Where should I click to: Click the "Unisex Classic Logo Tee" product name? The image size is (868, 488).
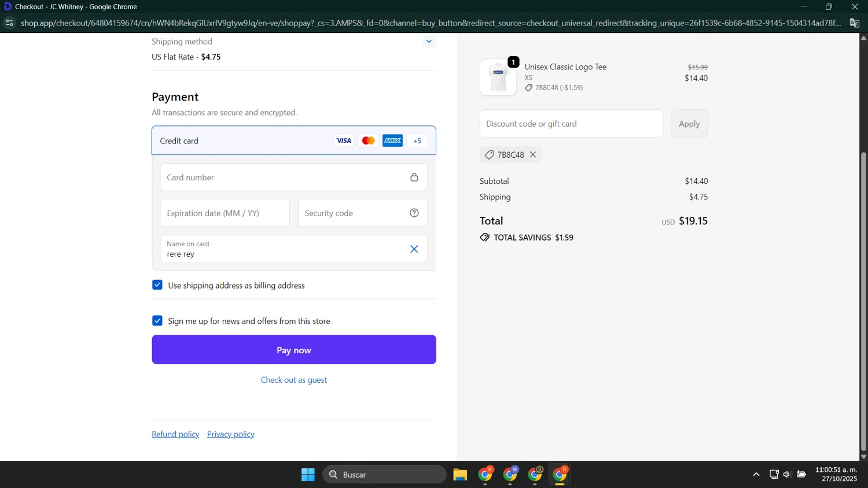[x=565, y=67]
